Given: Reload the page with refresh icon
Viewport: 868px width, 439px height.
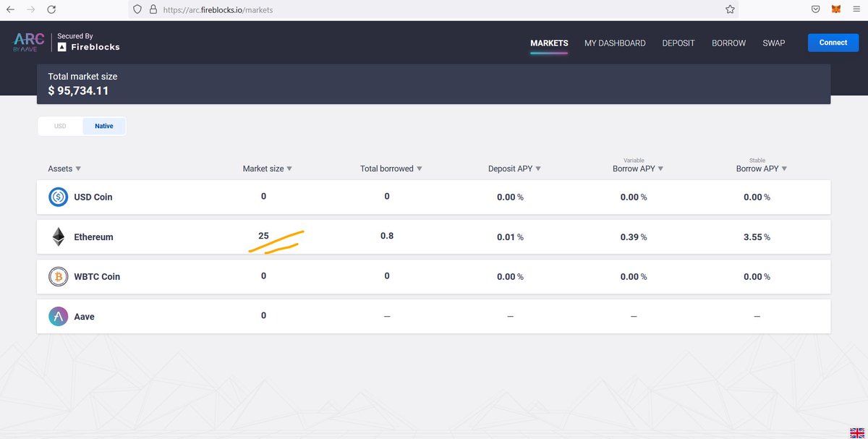Looking at the screenshot, I should pos(51,9).
